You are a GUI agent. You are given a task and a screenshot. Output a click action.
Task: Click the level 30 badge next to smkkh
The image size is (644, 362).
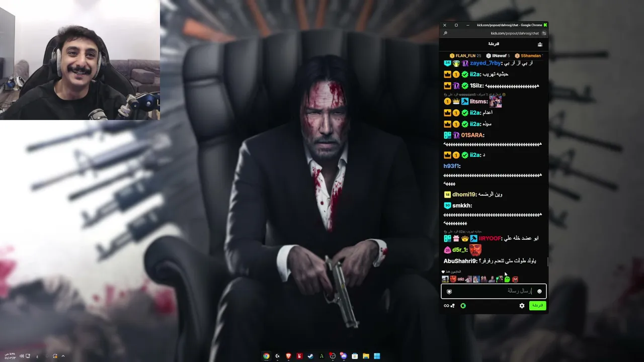point(447,206)
